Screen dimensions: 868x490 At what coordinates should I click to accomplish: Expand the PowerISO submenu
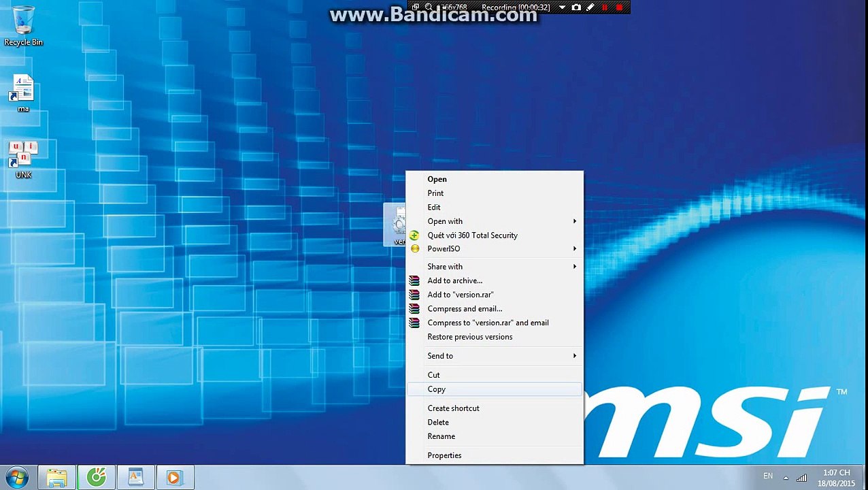495,249
